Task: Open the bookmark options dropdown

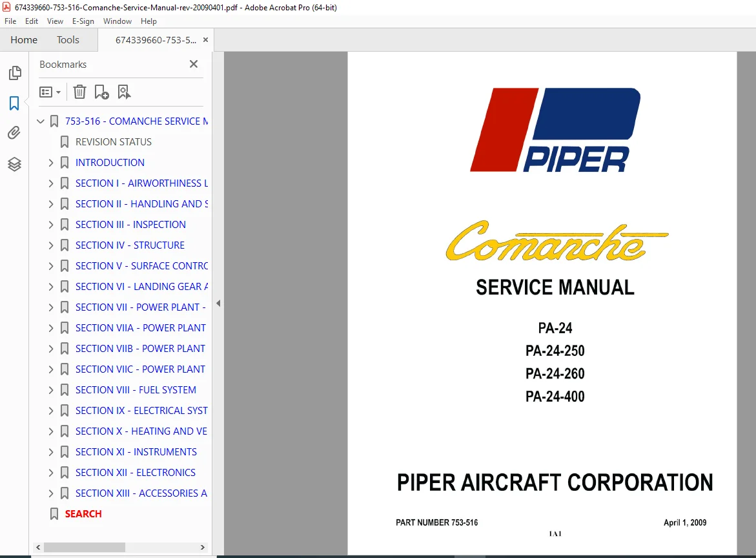Action: point(50,92)
